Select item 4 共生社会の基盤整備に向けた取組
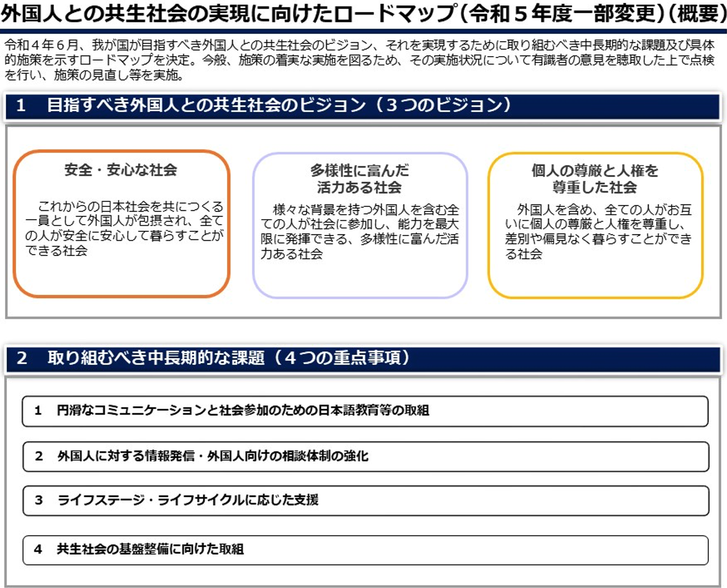This screenshot has height=588, width=727. tap(365, 550)
